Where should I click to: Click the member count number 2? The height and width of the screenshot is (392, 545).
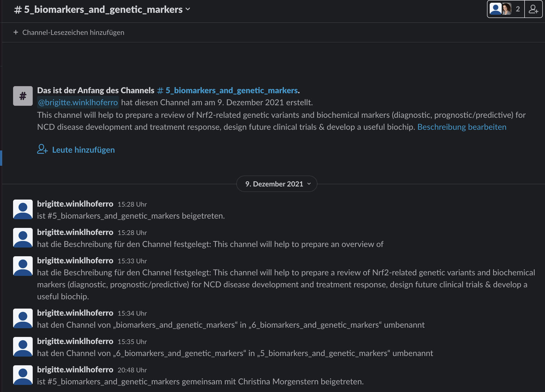[x=518, y=9]
